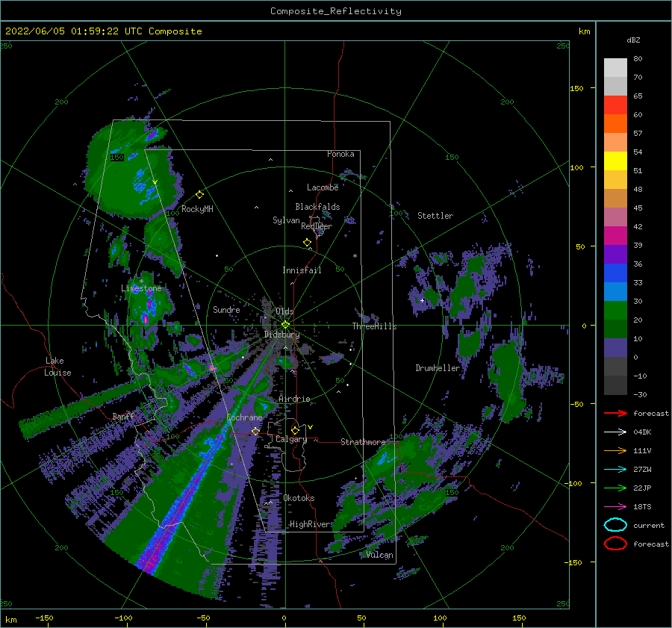The width and height of the screenshot is (672, 628).
Task: Click the Banff label
Action: 123,416
